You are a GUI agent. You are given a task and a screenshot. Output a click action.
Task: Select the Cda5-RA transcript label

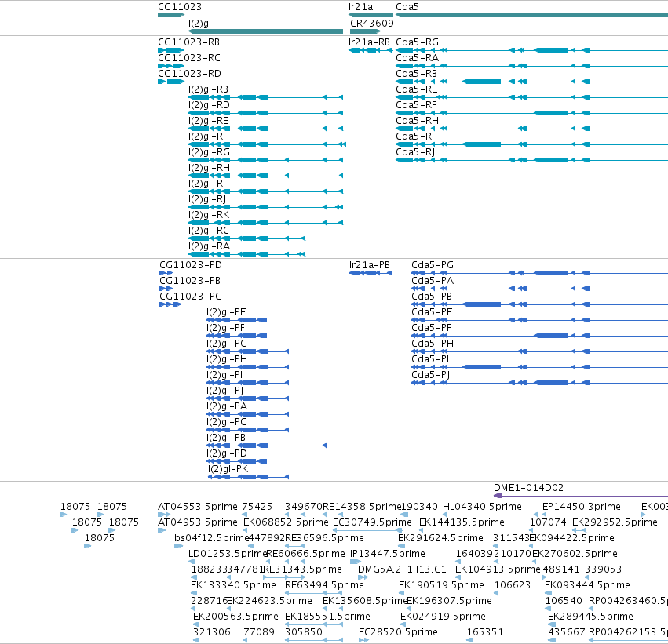point(417,58)
